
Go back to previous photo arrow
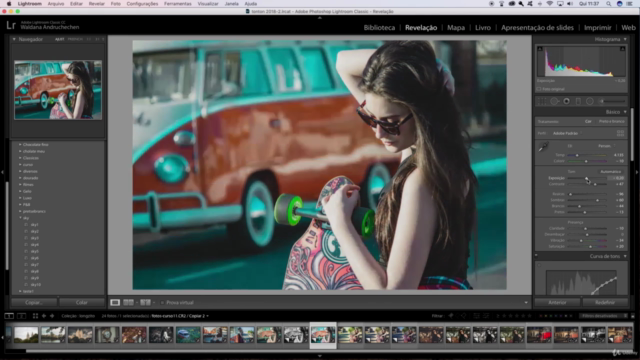(44, 316)
